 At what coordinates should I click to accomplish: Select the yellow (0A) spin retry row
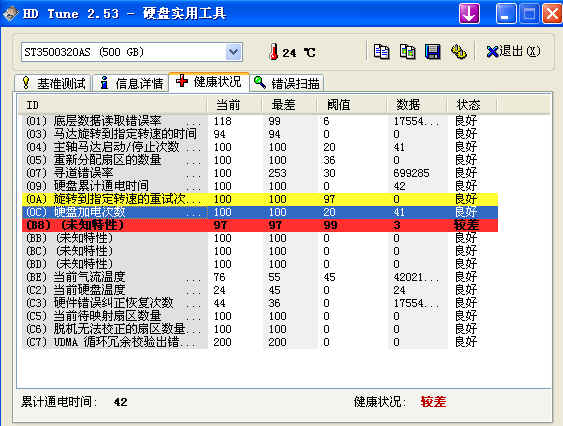click(260, 199)
